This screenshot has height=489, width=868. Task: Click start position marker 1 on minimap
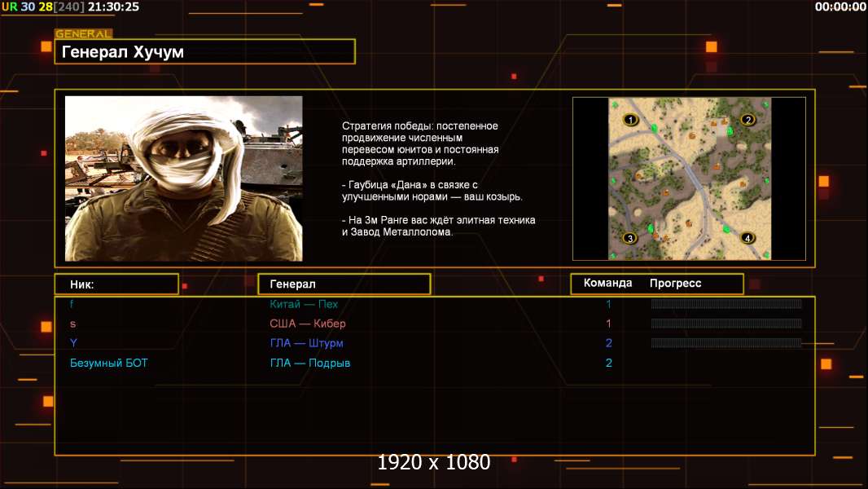click(629, 120)
